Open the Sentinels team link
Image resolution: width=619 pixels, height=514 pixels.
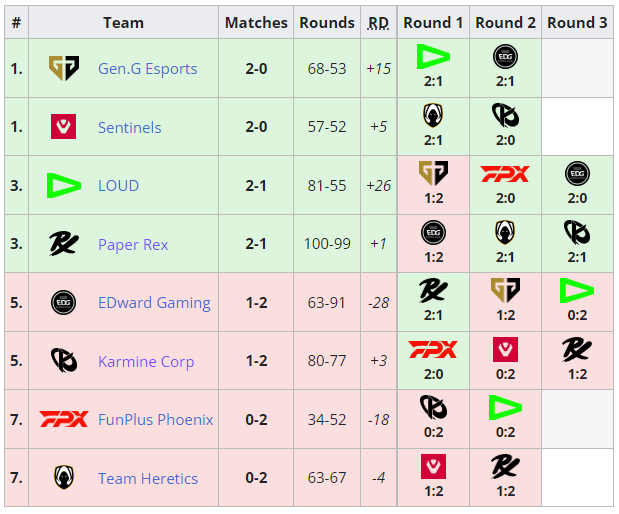coord(129,127)
